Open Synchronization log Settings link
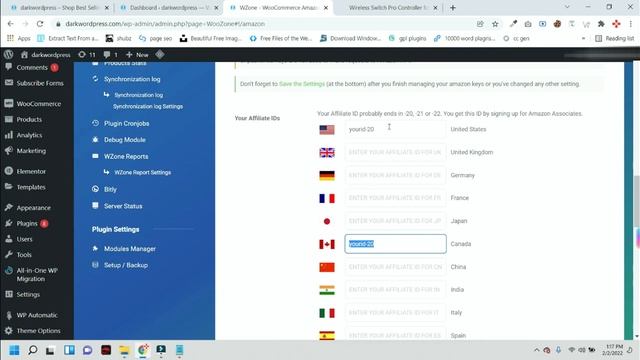 [x=148, y=107]
